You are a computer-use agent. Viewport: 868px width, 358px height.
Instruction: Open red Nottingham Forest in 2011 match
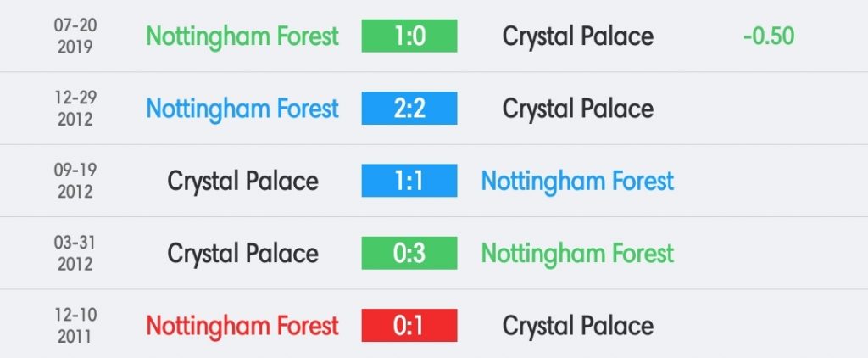coord(242,327)
